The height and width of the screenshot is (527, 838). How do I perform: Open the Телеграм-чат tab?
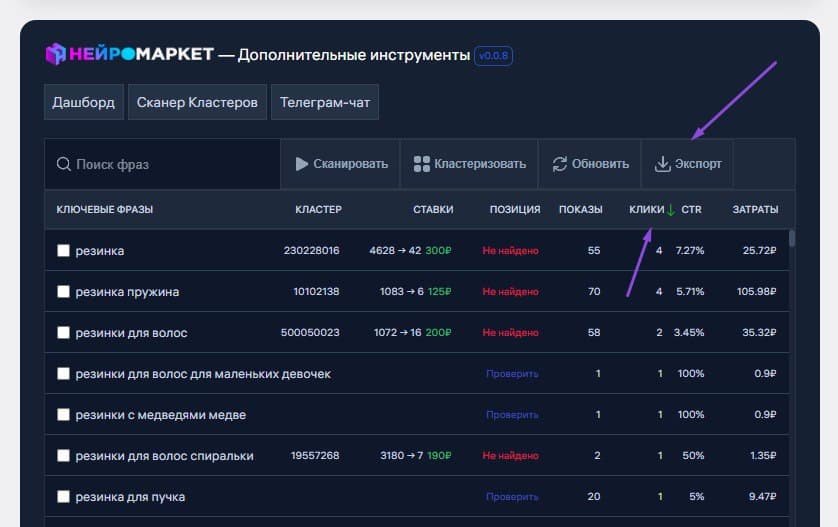325,102
